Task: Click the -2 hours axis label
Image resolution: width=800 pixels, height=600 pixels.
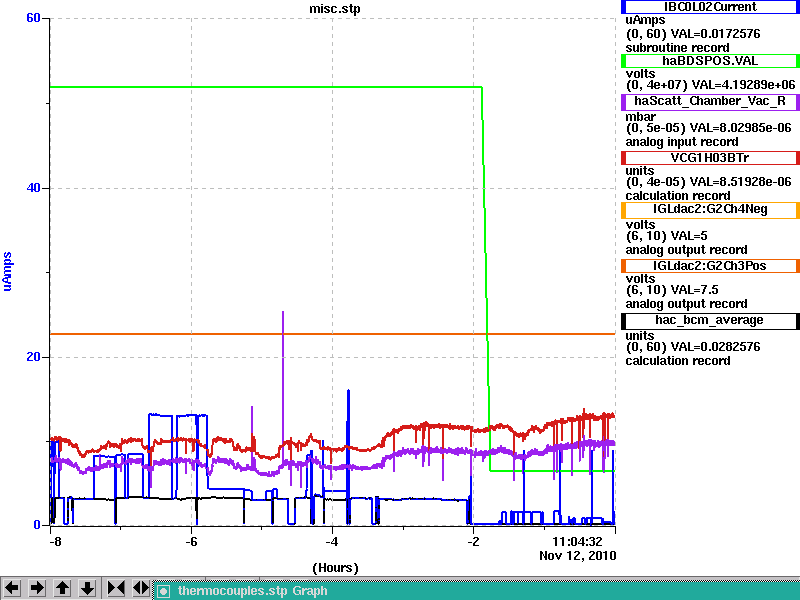Action: pos(473,542)
